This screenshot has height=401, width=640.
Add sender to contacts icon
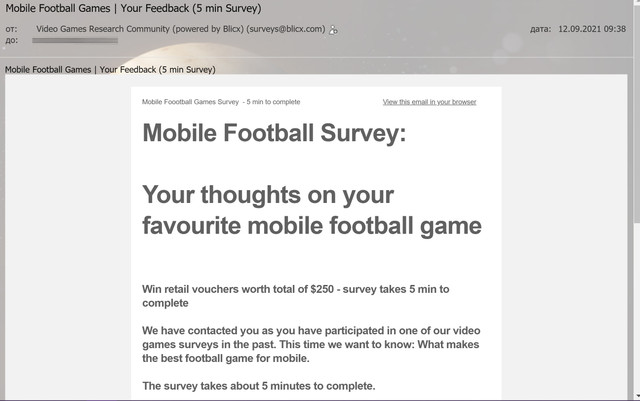(x=333, y=30)
